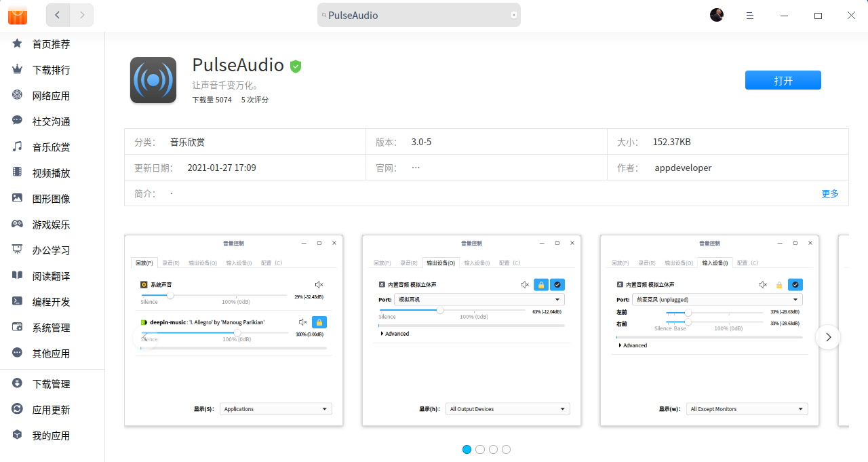
Task: Click the green verified shield badge
Action: coord(295,66)
